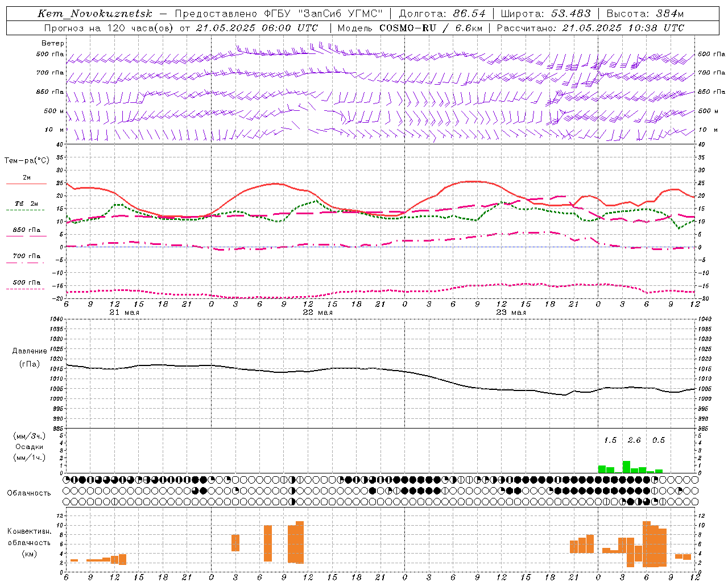Click the forecast start '21.05.2025 06:00 UTC'
Viewport: 728px width, 582px height.
[257, 28]
